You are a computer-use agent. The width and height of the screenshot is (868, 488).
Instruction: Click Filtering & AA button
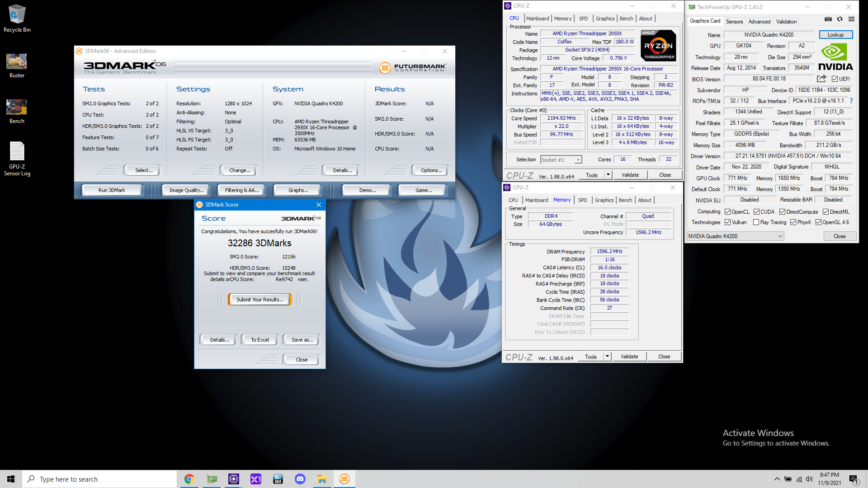tap(242, 190)
